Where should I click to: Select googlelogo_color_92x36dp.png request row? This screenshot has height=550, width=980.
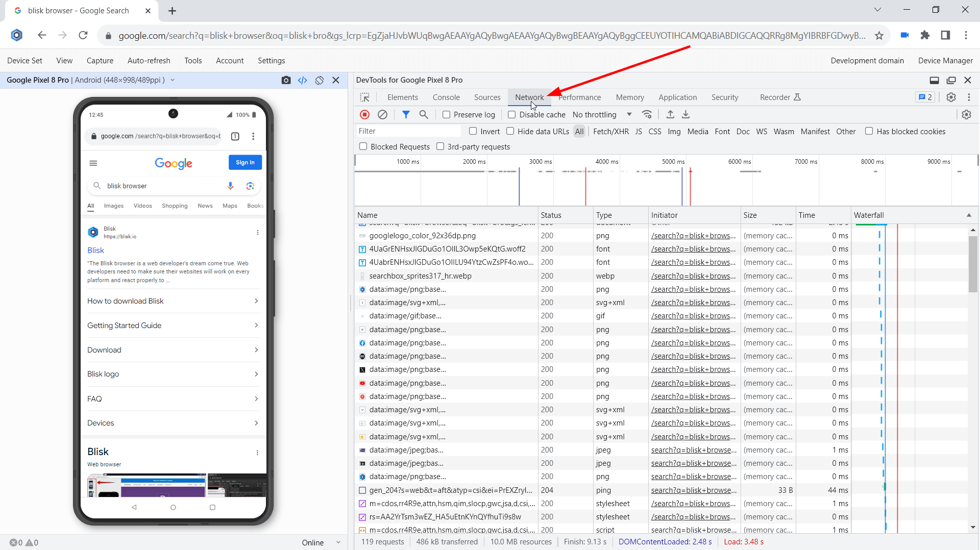[x=661, y=236]
